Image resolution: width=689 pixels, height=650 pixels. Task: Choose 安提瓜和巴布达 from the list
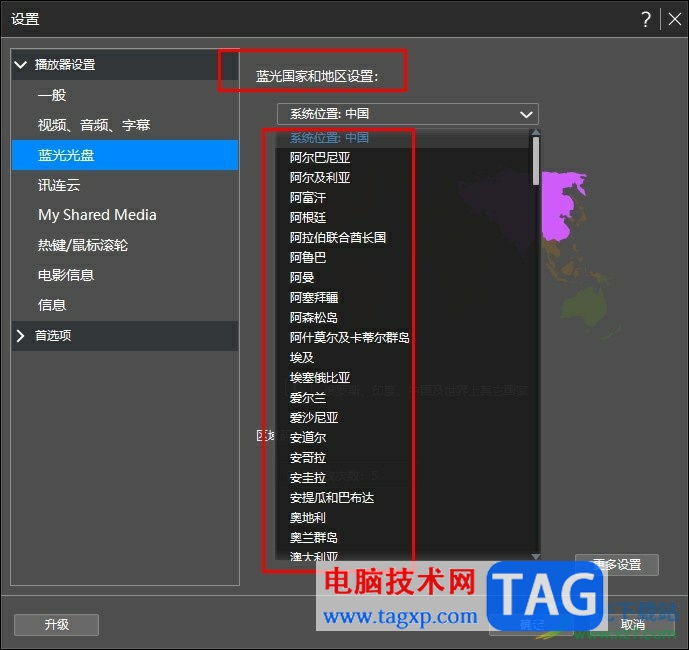(403, 498)
